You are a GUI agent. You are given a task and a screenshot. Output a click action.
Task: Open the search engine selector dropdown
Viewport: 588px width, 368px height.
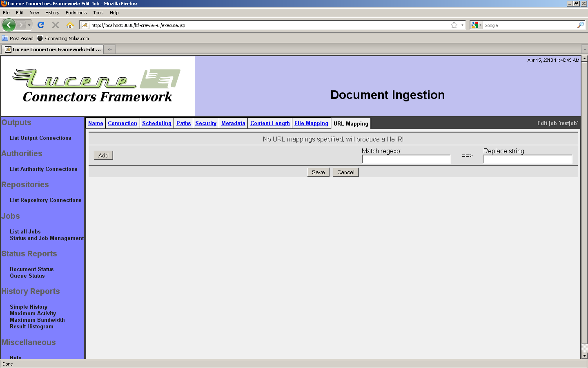[x=476, y=25]
